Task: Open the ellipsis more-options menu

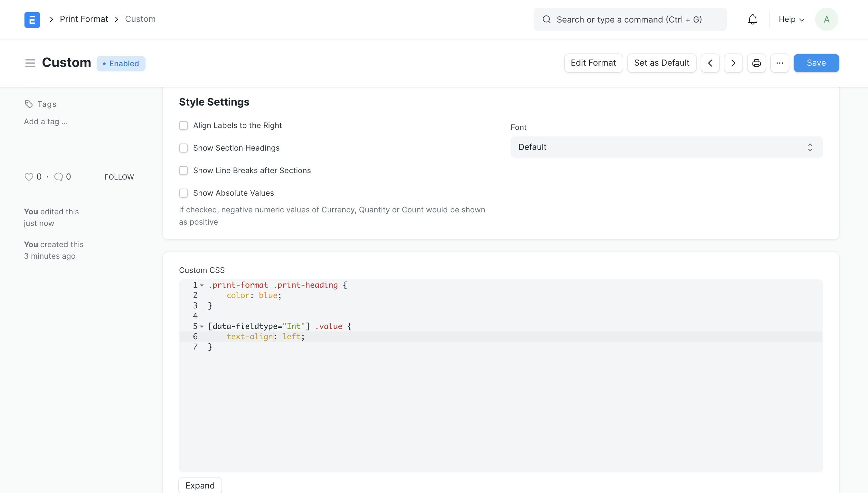Action: pos(779,63)
